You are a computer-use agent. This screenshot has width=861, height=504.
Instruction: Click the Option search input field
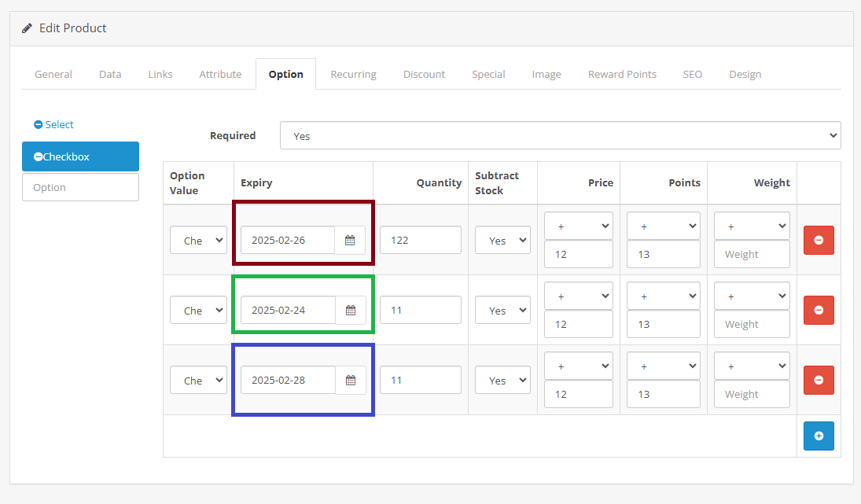pos(80,187)
